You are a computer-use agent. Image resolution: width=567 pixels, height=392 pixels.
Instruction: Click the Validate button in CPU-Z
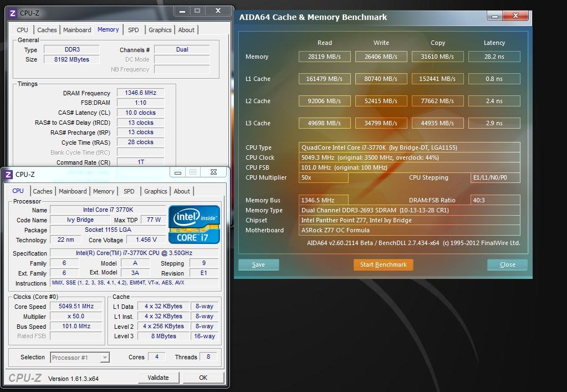[158, 378]
